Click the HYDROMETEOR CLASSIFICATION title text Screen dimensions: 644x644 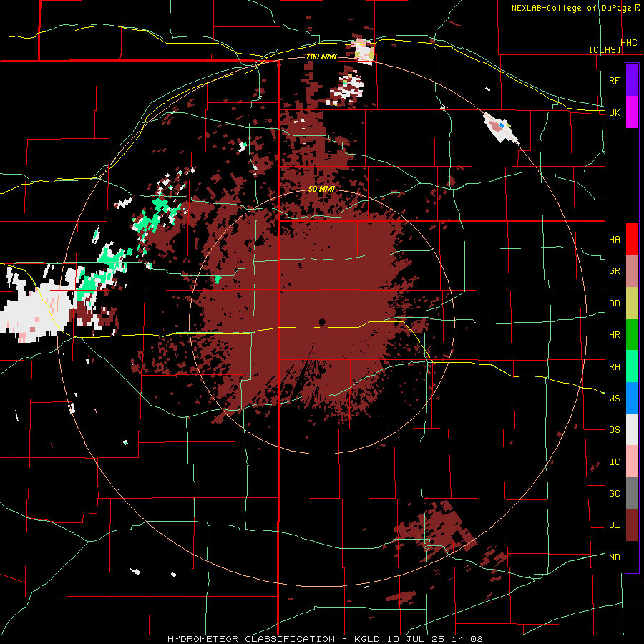[x=251, y=639]
